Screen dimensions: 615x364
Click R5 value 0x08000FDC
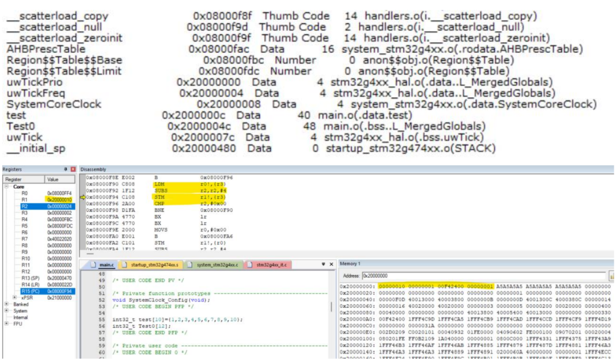click(x=59, y=226)
